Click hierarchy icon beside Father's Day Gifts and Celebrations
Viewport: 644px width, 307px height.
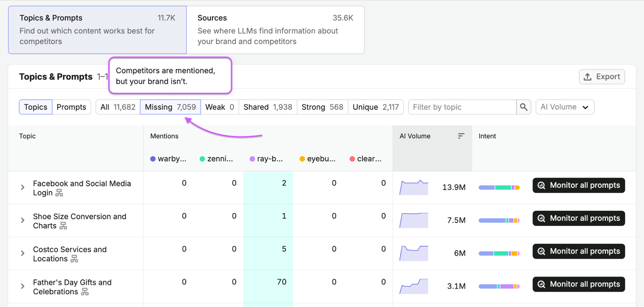85,292
